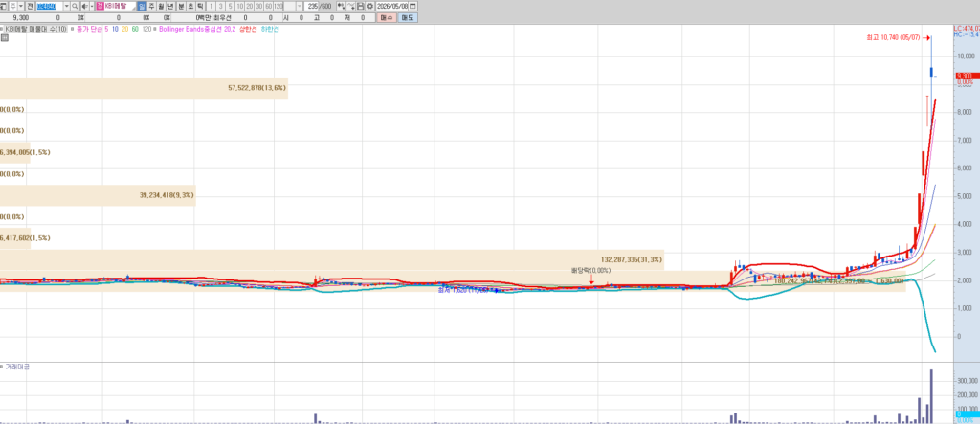
Task: Click the 132,287,335(31.3%) volume profile bar
Action: click(332, 259)
